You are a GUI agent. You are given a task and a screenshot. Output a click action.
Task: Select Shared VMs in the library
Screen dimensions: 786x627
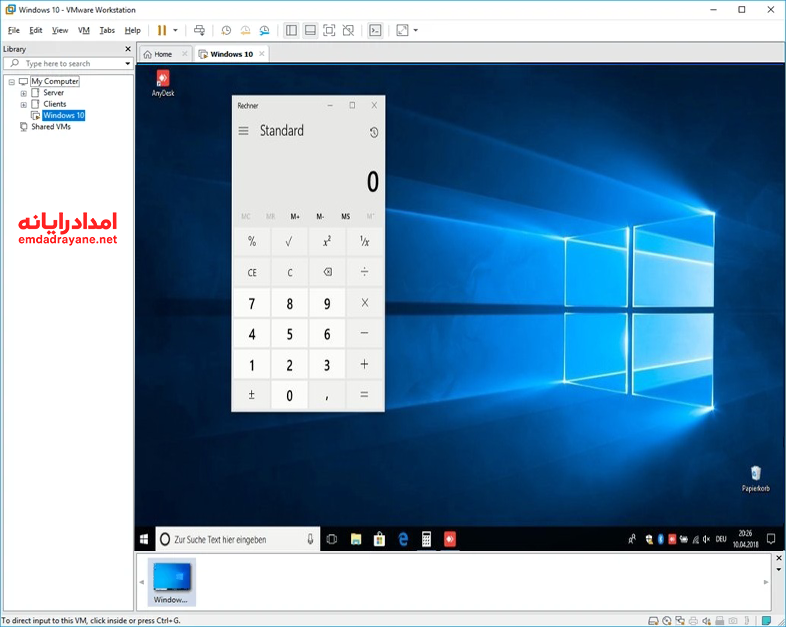pyautogui.click(x=51, y=127)
